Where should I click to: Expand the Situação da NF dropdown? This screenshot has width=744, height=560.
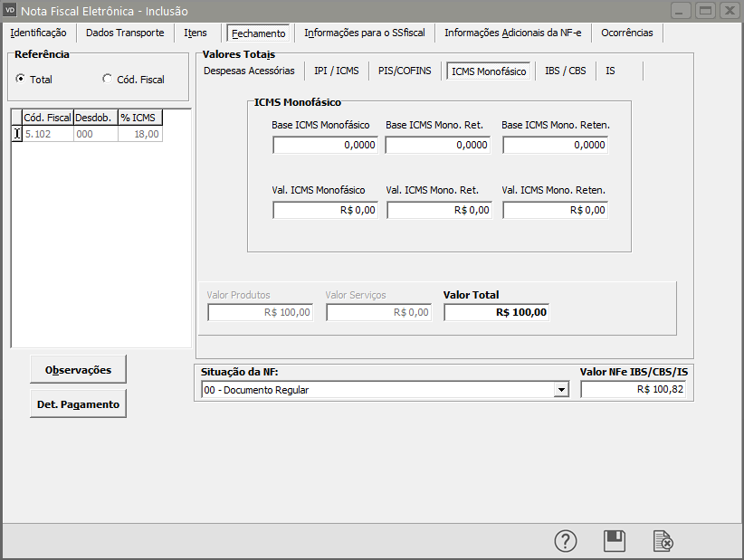[x=561, y=390]
